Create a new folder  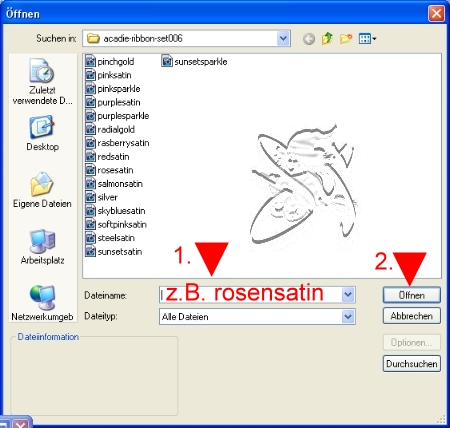point(346,39)
